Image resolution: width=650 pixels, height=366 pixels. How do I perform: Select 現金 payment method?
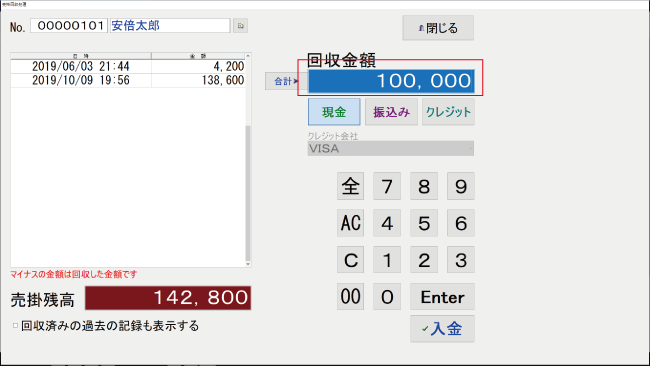(334, 112)
